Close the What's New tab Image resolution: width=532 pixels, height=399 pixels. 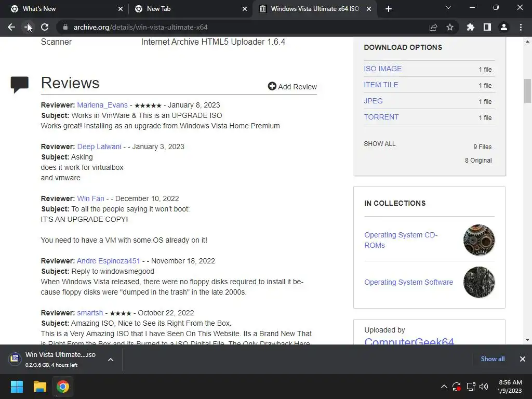(x=121, y=9)
